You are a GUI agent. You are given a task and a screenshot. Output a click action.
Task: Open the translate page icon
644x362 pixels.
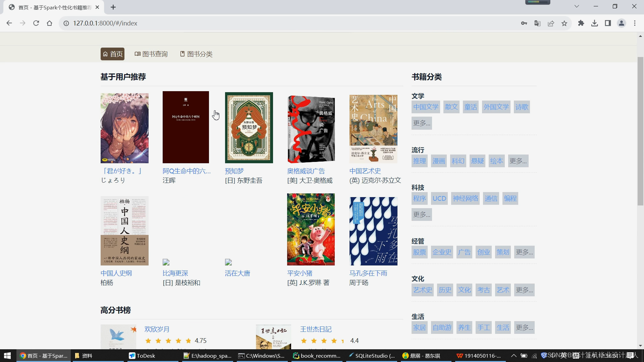point(537,23)
